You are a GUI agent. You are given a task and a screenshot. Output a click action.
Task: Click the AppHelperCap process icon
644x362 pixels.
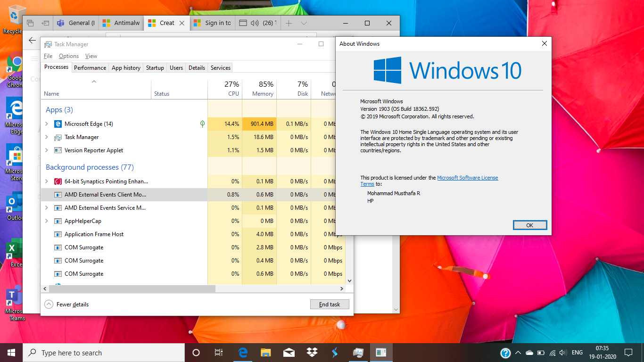[x=58, y=221]
